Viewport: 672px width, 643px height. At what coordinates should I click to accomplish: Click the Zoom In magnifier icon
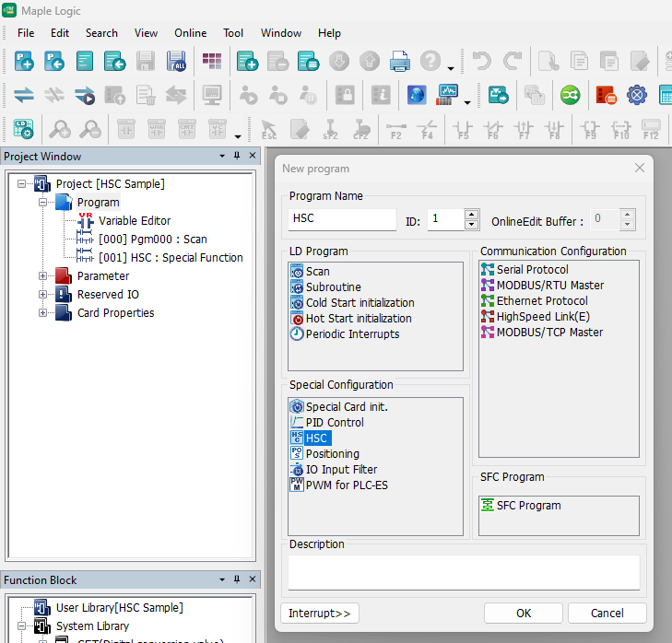60,129
